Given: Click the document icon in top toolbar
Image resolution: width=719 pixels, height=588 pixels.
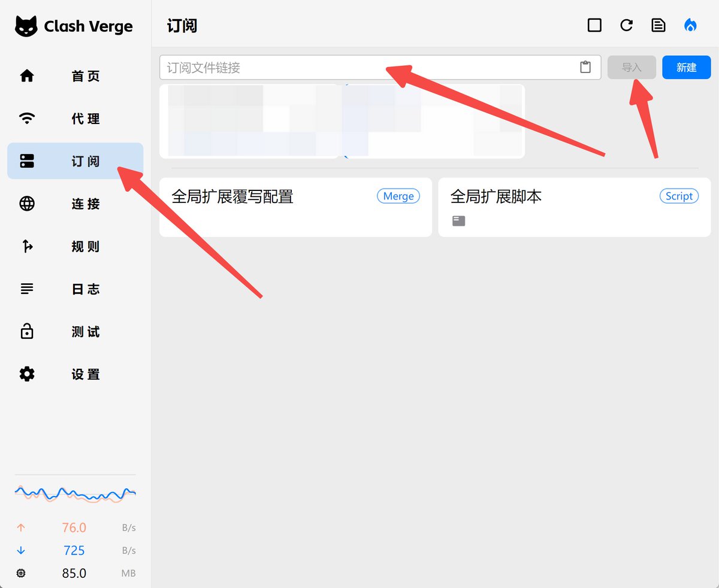Looking at the screenshot, I should click(658, 25).
